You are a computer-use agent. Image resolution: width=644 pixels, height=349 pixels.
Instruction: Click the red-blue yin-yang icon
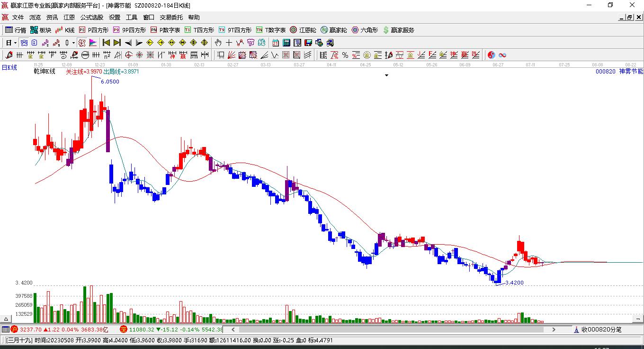point(492,55)
